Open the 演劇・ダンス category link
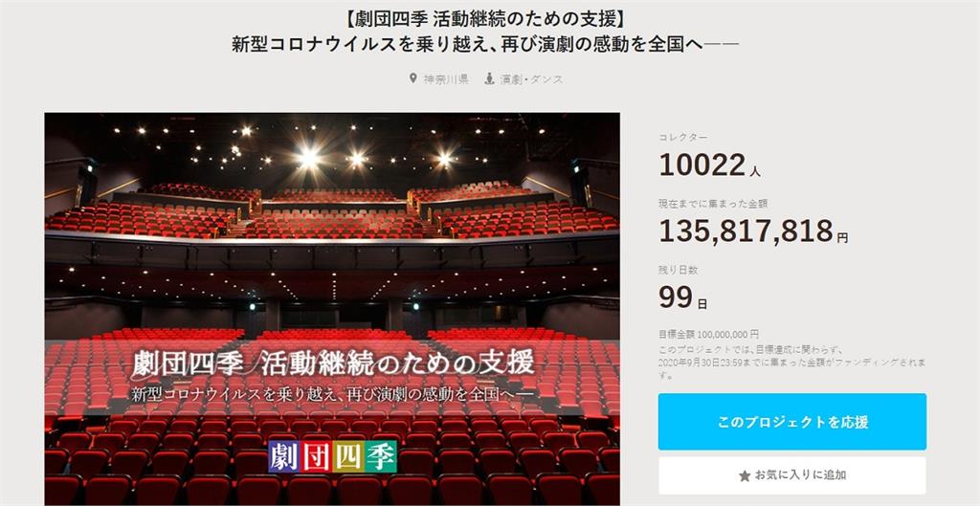This screenshot has height=506, width=980. (531, 79)
